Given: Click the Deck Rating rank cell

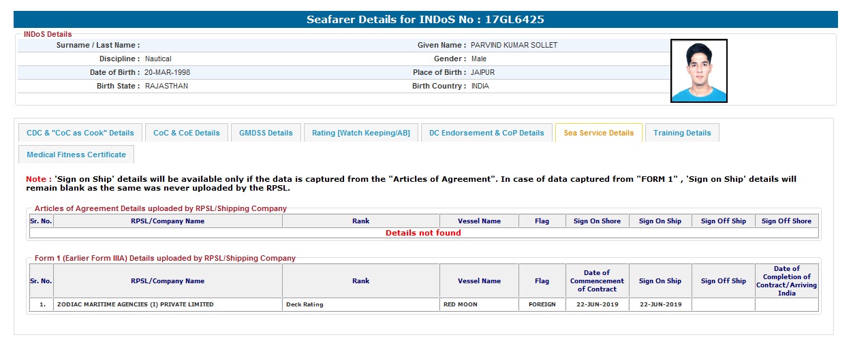Looking at the screenshot, I should pyautogui.click(x=305, y=304).
